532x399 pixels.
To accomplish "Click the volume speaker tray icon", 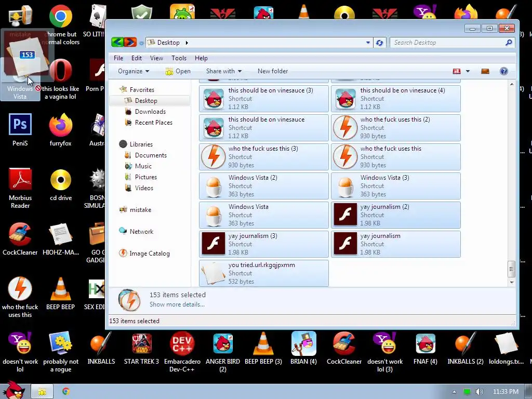I will pos(479,392).
